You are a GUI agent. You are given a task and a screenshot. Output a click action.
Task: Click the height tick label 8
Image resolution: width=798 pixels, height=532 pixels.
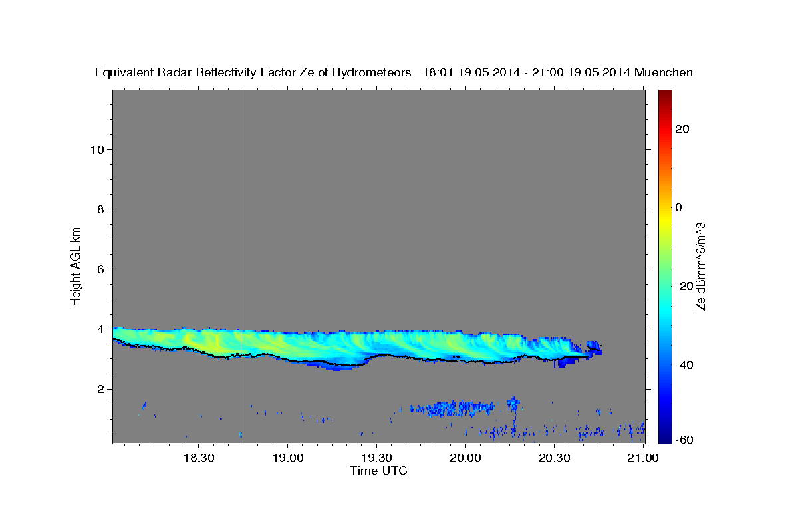pyautogui.click(x=100, y=209)
